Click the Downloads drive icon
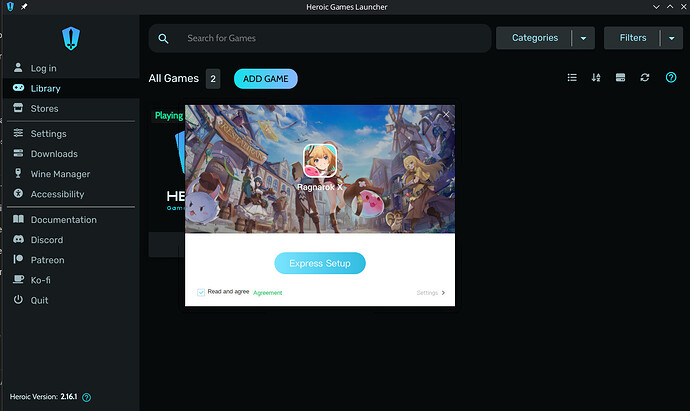This screenshot has width=690, height=411. point(18,153)
